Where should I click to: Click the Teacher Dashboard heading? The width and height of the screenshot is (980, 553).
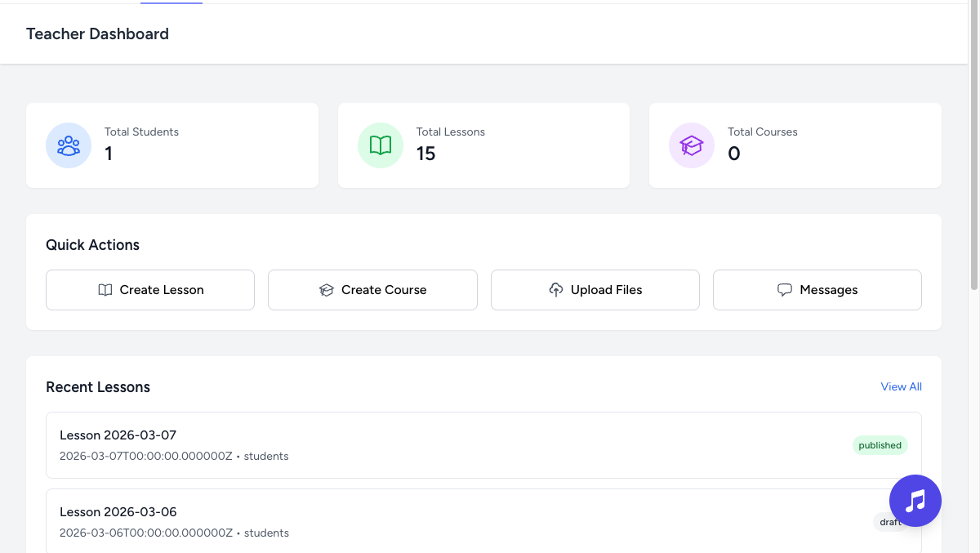97,33
